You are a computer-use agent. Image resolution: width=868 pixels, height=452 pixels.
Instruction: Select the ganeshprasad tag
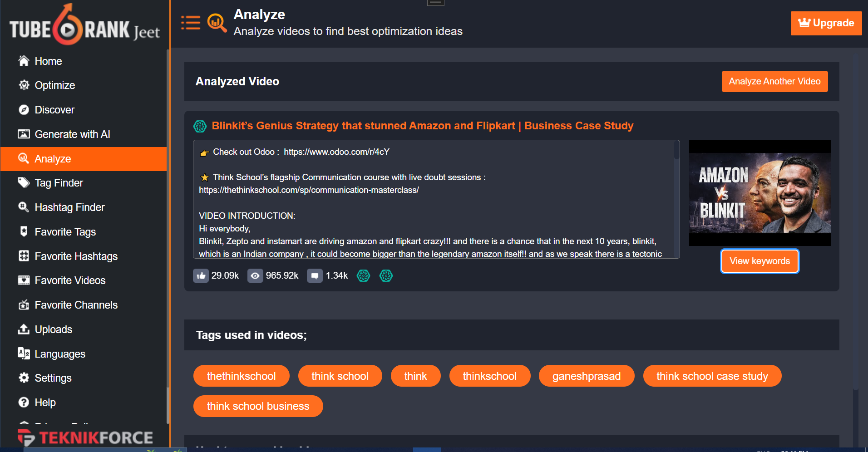tap(586, 376)
